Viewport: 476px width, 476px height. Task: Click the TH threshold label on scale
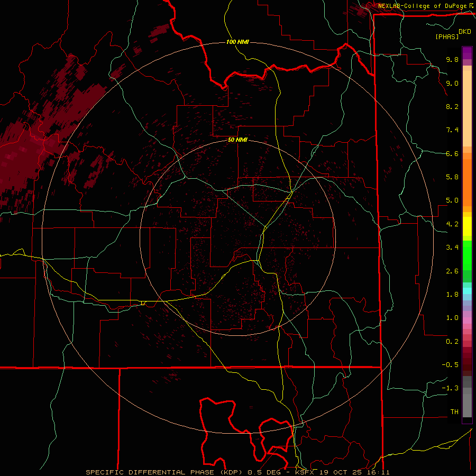(454, 412)
